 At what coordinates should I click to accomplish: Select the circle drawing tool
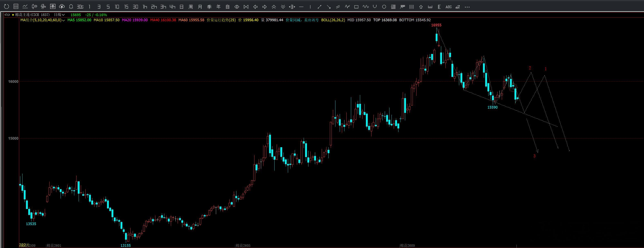384,7
